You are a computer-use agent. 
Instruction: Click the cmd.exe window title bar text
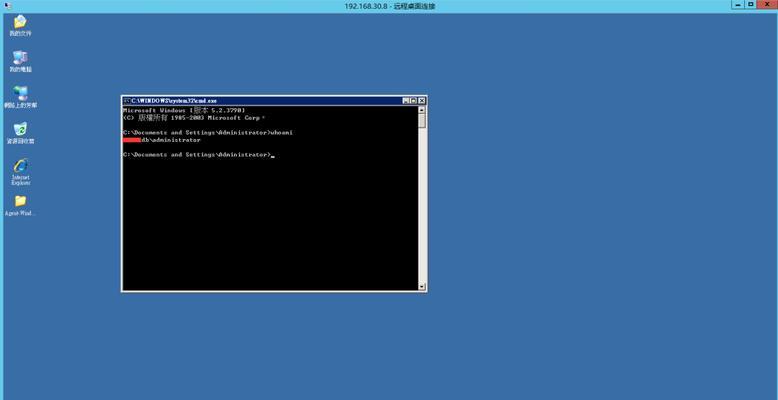click(174, 101)
